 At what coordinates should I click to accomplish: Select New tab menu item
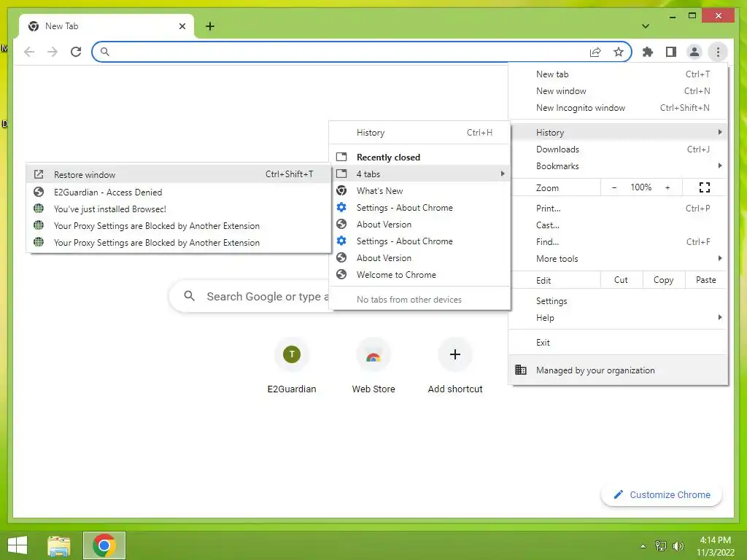618,74
